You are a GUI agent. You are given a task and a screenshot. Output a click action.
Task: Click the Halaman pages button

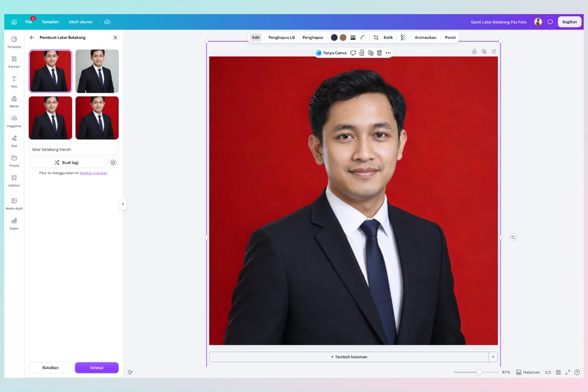click(x=528, y=372)
